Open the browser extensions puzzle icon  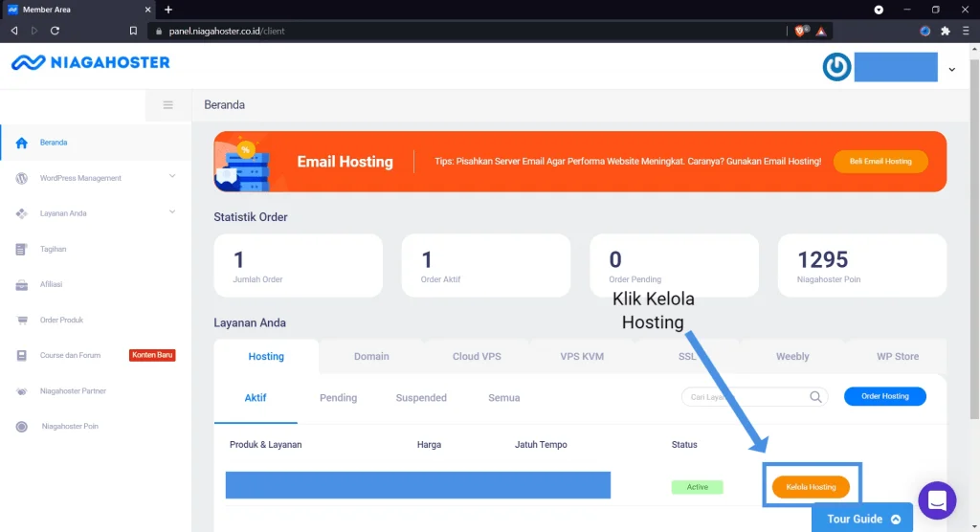[946, 31]
